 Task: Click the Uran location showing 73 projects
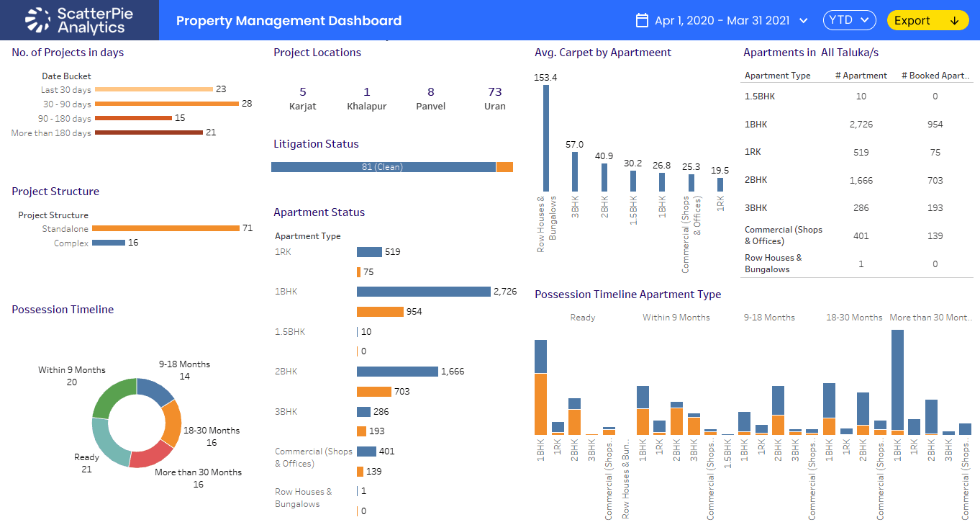494,97
